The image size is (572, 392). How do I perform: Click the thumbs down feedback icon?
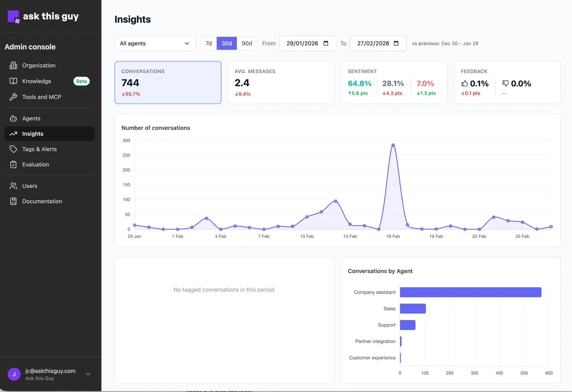(x=506, y=83)
